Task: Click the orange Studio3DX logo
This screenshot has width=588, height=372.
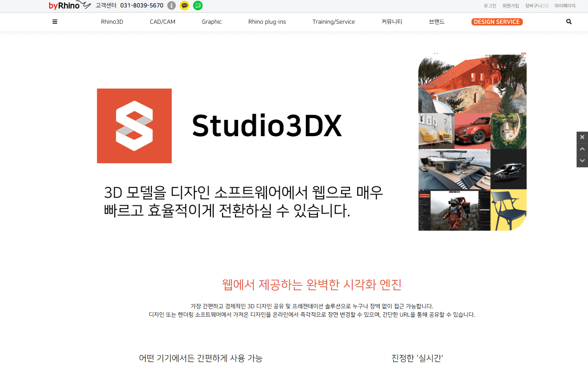Action: pos(134,126)
